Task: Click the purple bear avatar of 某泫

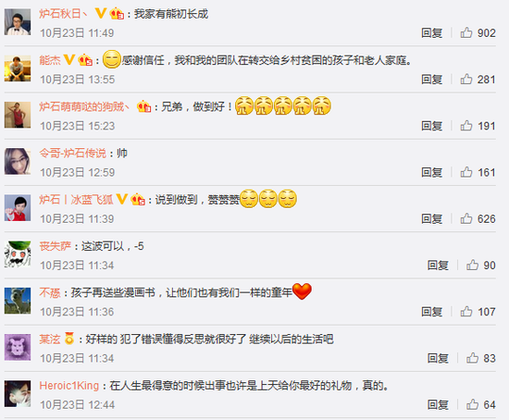Action: 18,347
